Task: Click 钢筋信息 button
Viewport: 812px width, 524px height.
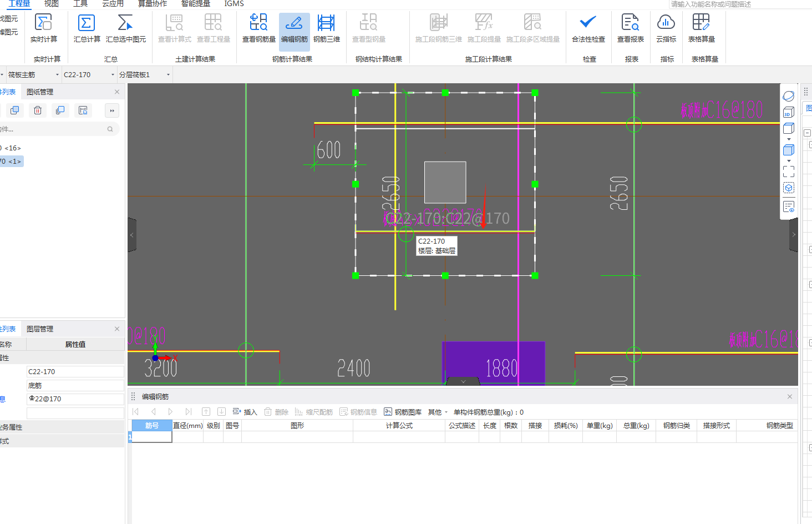Action: pyautogui.click(x=358, y=412)
